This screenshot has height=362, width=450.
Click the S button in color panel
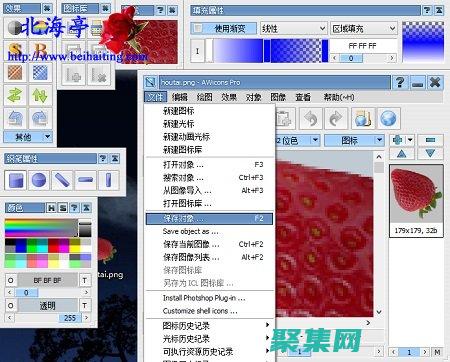(x=63, y=208)
